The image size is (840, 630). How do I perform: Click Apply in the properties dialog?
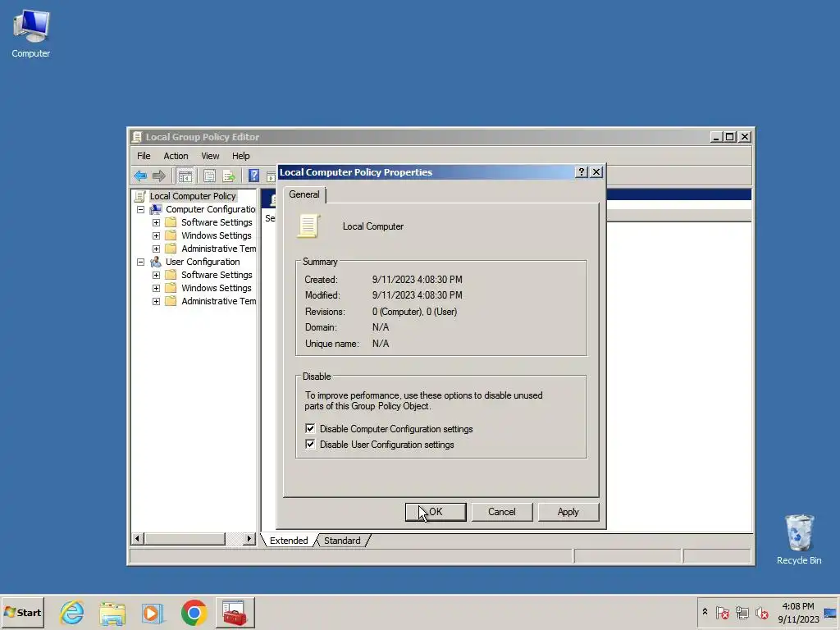tap(568, 512)
